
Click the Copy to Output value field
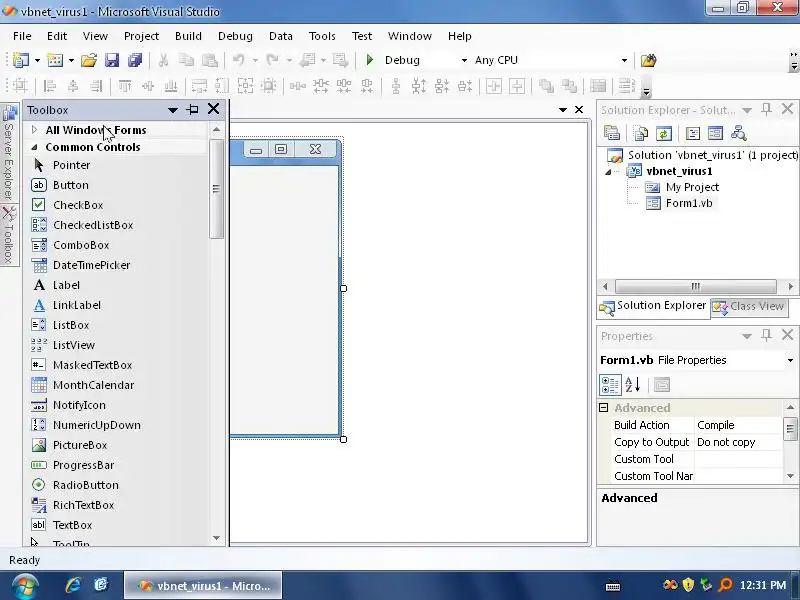[738, 442]
